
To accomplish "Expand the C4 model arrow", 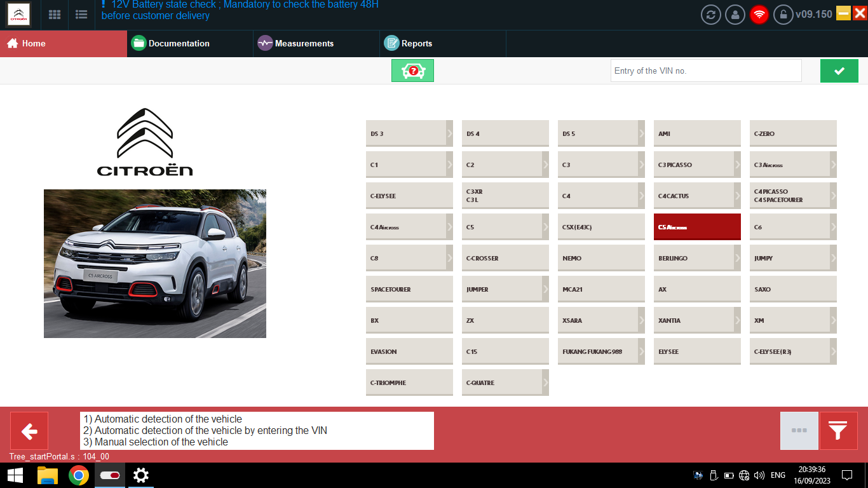I will (x=641, y=196).
